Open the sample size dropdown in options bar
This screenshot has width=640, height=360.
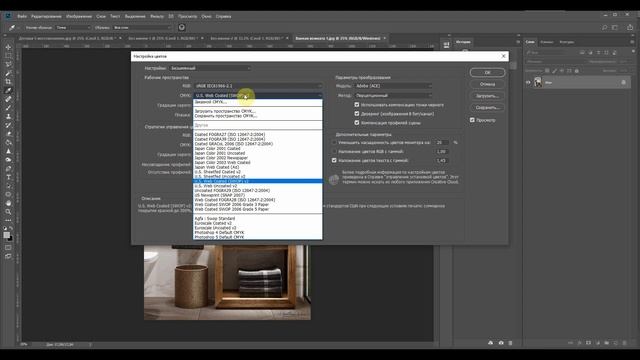[73, 27]
